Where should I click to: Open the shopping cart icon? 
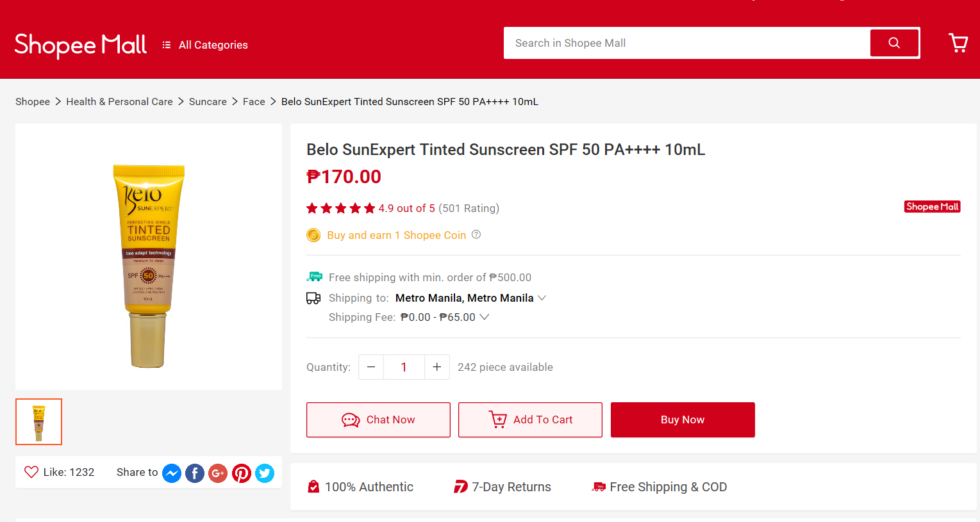(x=958, y=43)
